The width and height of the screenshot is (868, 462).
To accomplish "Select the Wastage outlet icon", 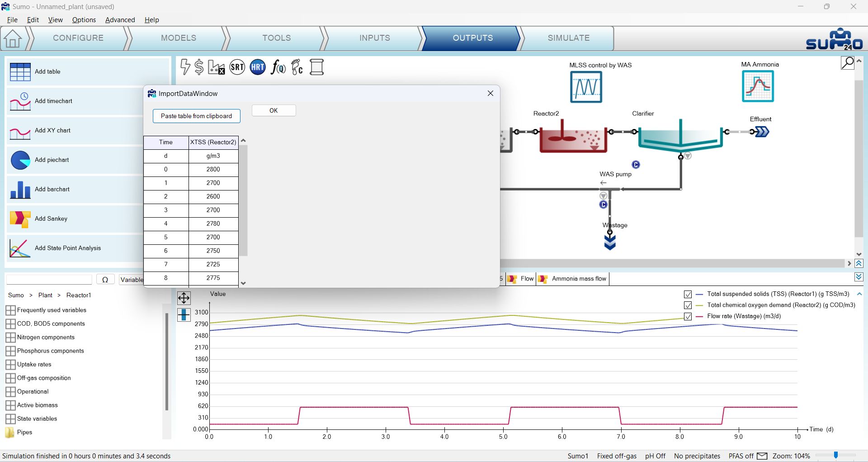I will [x=610, y=242].
